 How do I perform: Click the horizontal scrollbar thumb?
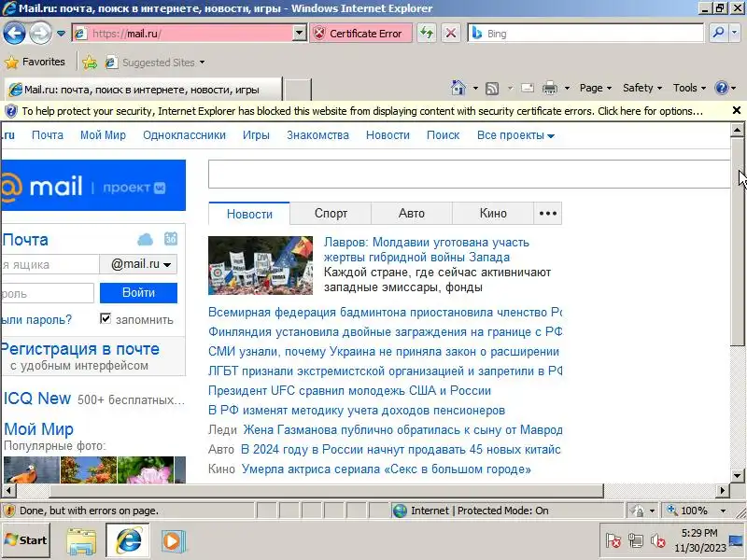[326, 490]
